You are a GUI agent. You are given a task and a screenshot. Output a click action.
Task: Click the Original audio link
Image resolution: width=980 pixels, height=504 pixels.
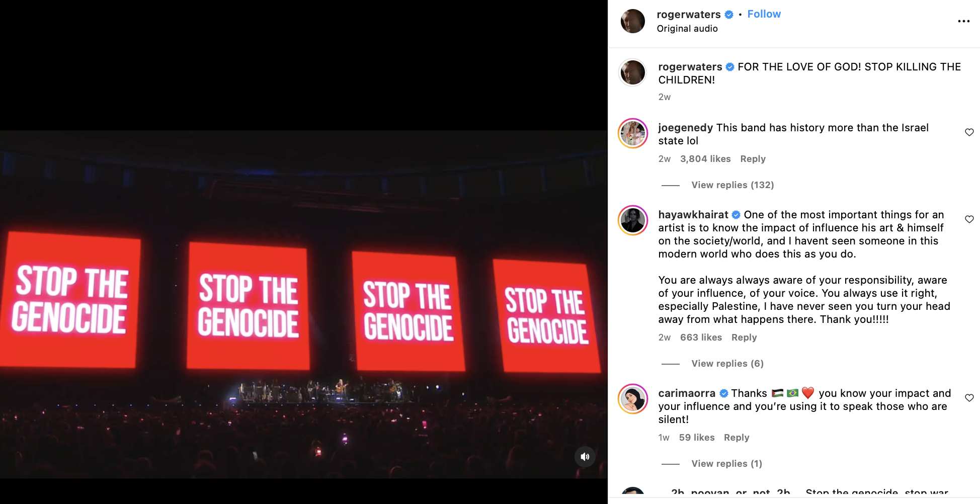coord(687,29)
